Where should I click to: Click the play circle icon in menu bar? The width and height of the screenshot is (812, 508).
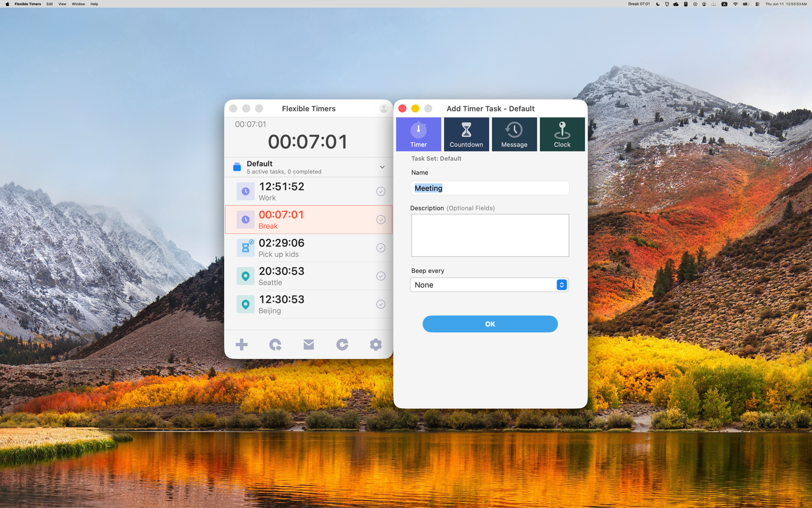695,4
